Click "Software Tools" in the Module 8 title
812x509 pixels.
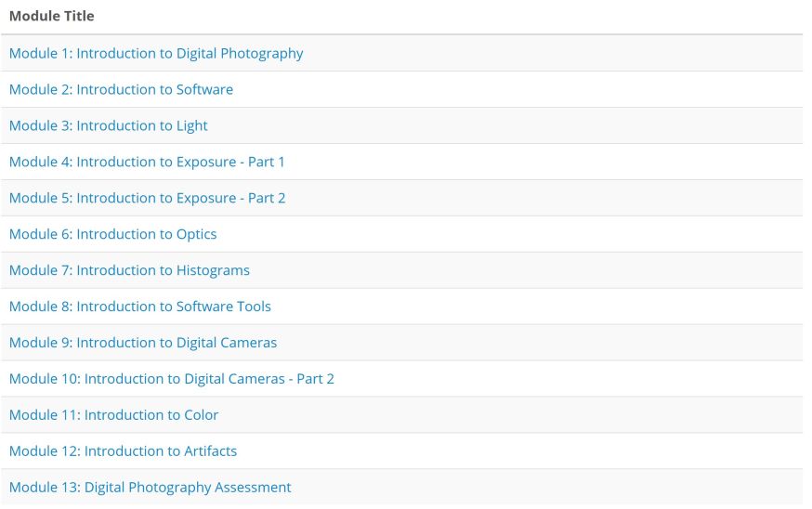224,307
